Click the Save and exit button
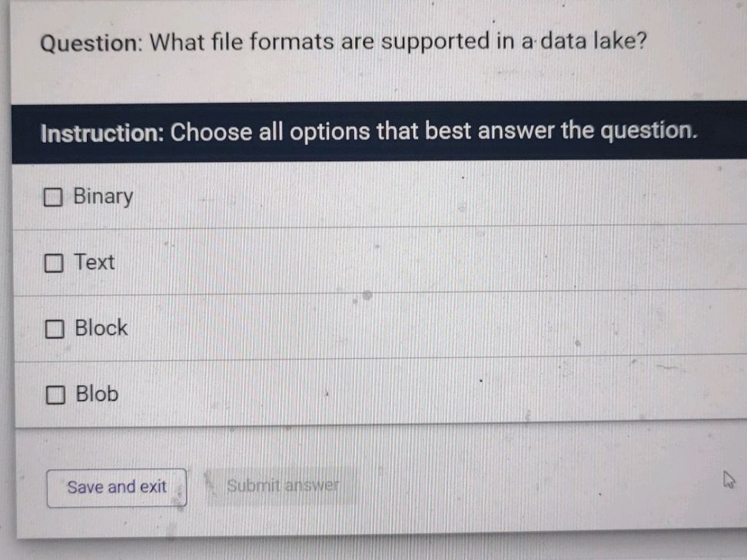Image resolution: width=747 pixels, height=560 pixels. [x=117, y=485]
